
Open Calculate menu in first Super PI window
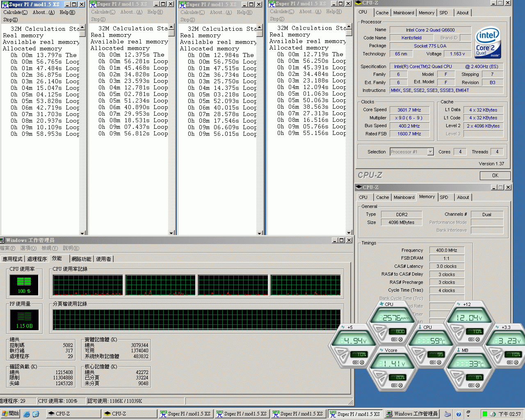pyautogui.click(x=15, y=12)
